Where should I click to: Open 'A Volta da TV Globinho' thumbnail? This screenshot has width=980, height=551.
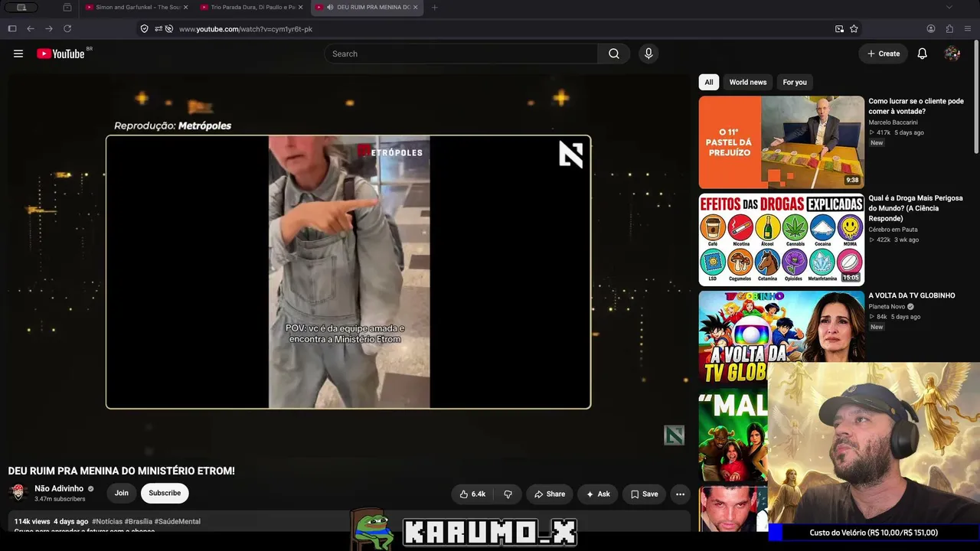[x=781, y=337]
